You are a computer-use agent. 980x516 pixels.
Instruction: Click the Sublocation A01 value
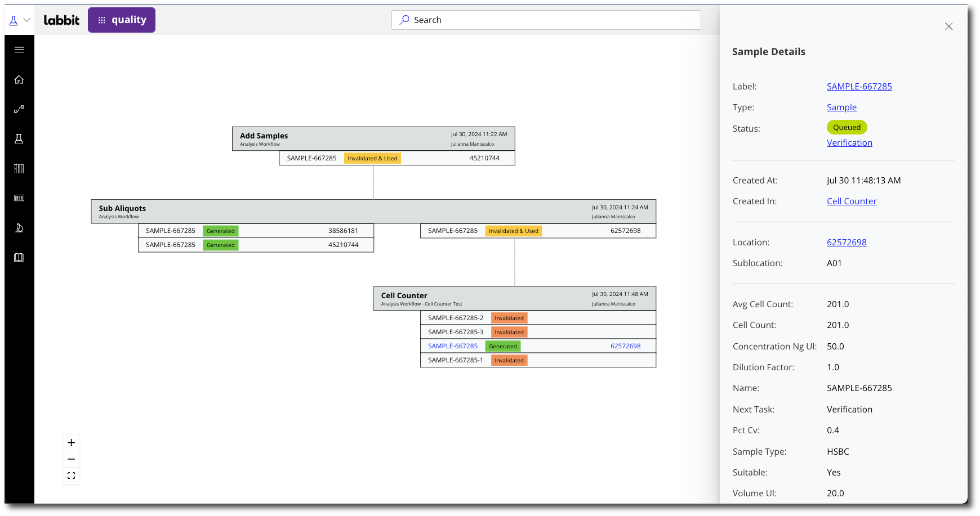(834, 263)
